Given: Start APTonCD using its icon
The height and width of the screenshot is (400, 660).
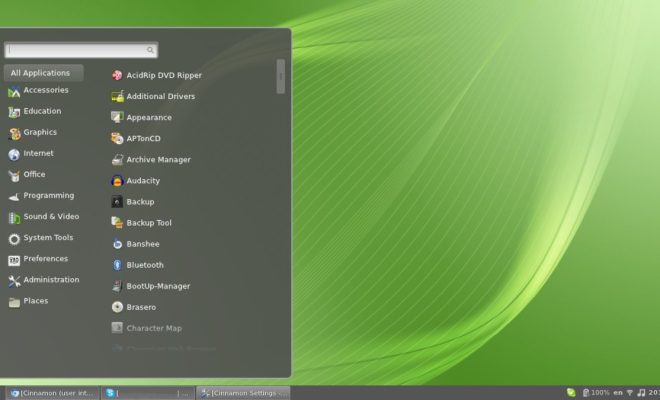Looking at the screenshot, I should [117, 139].
